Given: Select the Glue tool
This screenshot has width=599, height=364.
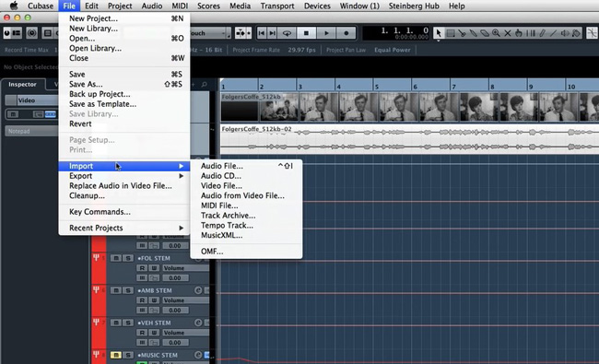Looking at the screenshot, I should pyautogui.click(x=474, y=33).
